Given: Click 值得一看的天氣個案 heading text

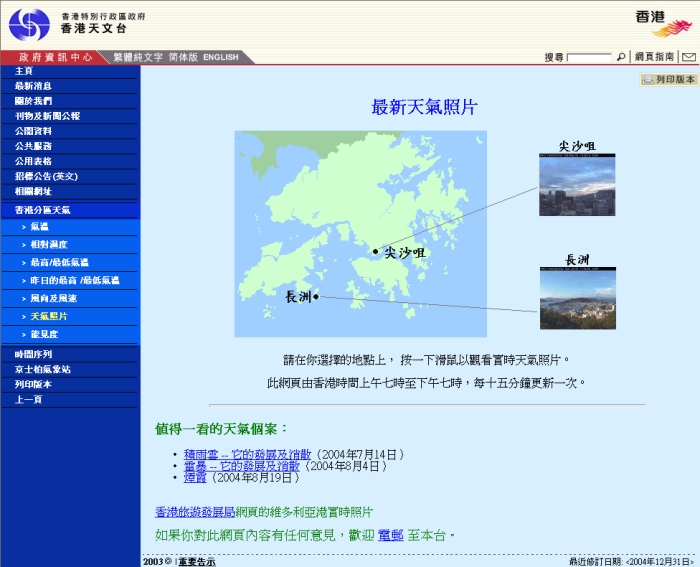Looking at the screenshot, I should [221, 429].
